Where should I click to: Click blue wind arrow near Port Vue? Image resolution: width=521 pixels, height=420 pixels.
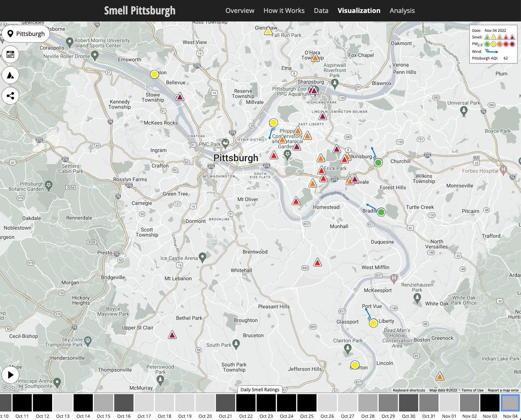click(x=368, y=314)
